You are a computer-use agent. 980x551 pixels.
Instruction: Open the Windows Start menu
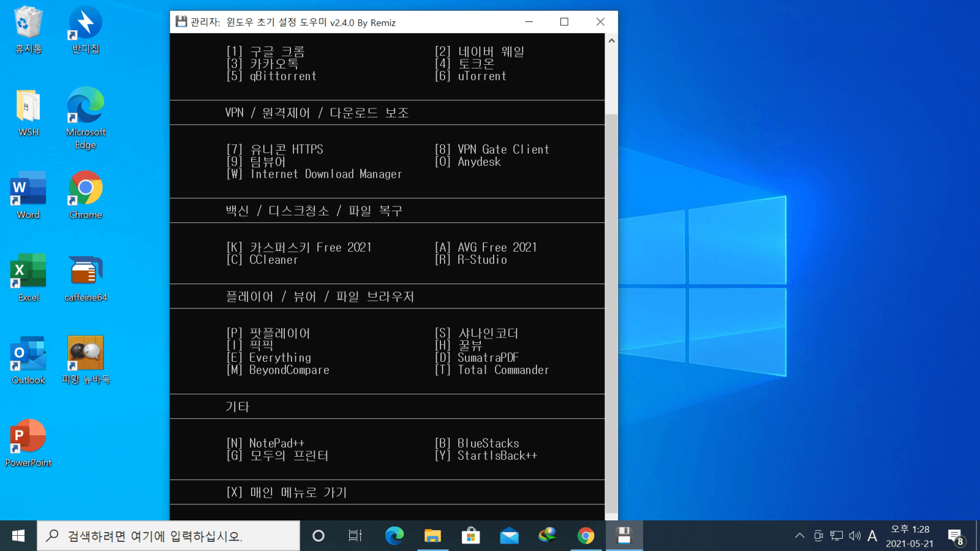tap(18, 536)
